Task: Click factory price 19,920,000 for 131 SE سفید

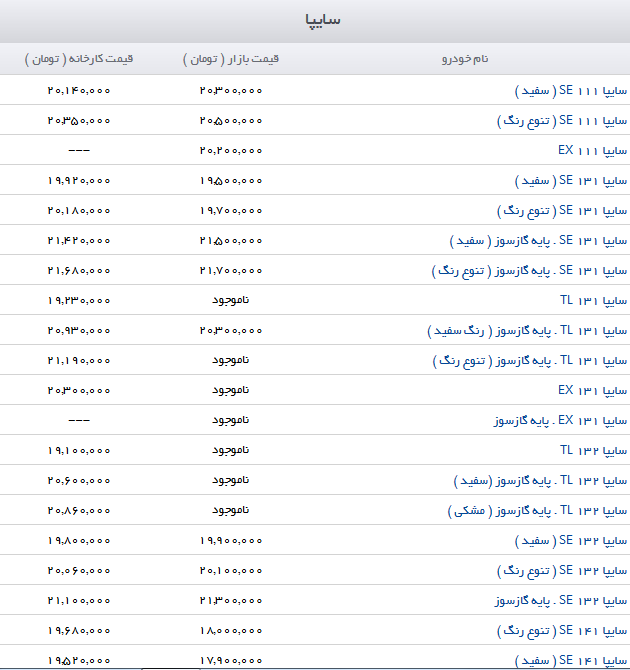Action: pyautogui.click(x=79, y=181)
